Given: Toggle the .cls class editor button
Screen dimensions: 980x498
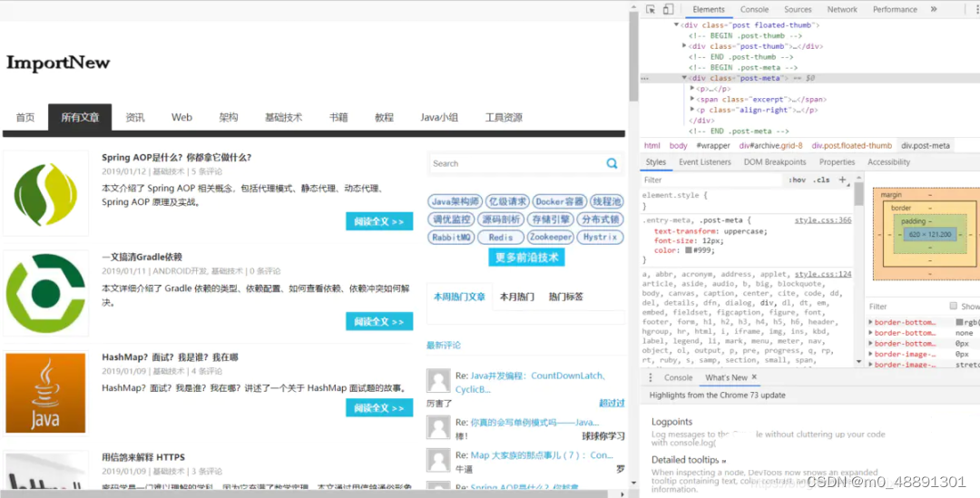Looking at the screenshot, I should tap(821, 180).
